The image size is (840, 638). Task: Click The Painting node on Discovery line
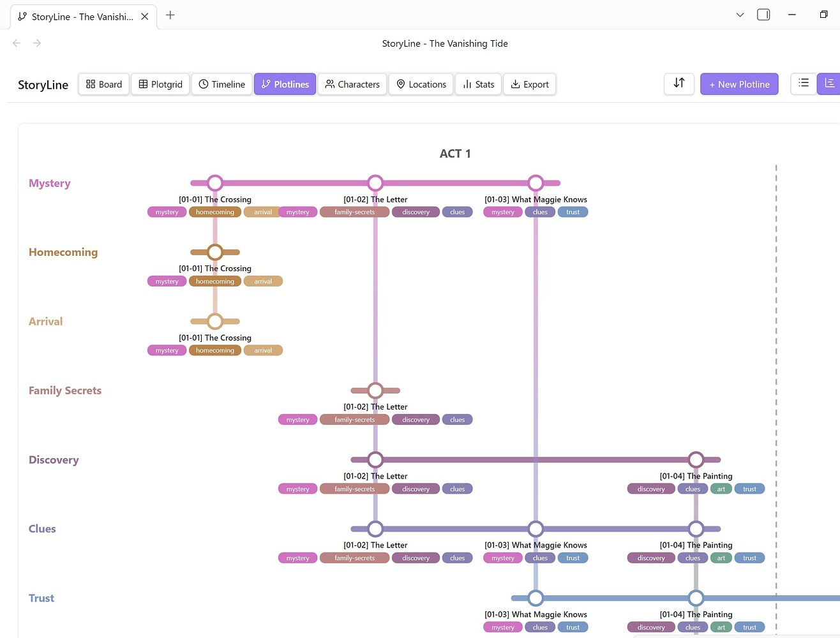(696, 459)
